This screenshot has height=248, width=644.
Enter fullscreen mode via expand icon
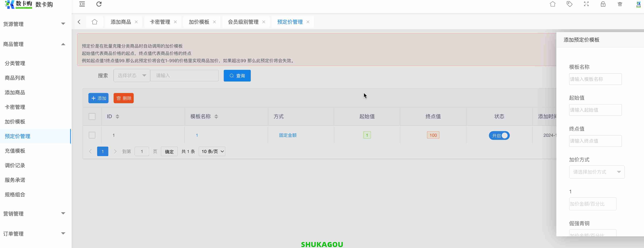[586, 4]
